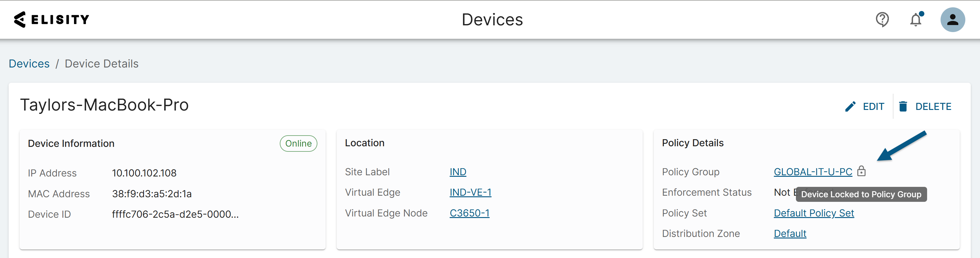Screen dimensions: 980x258
Task: Open the IND site label link
Action: tap(458, 172)
